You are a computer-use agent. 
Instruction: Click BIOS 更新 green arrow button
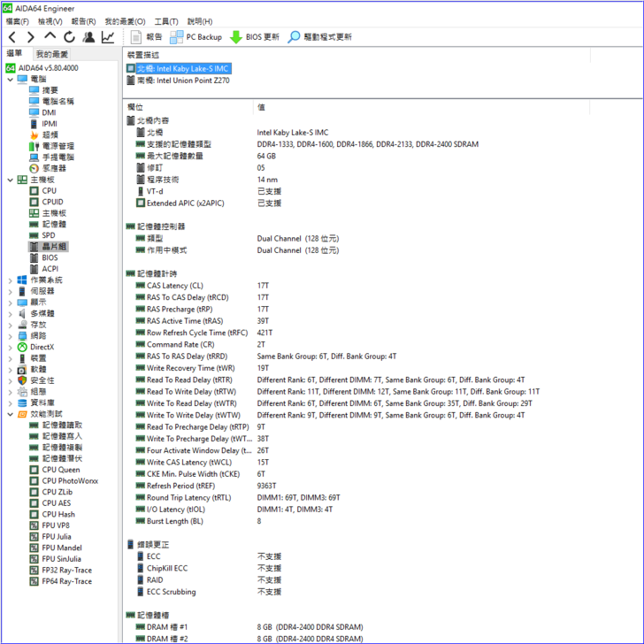255,37
